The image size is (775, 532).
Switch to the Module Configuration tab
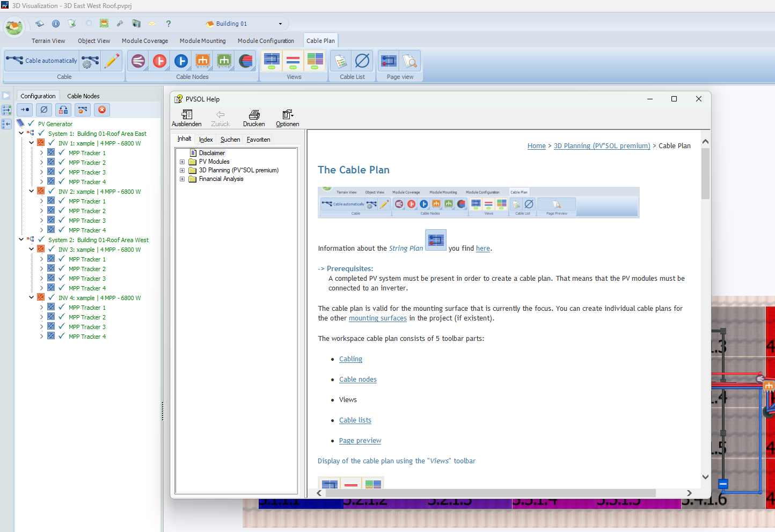pyautogui.click(x=266, y=41)
